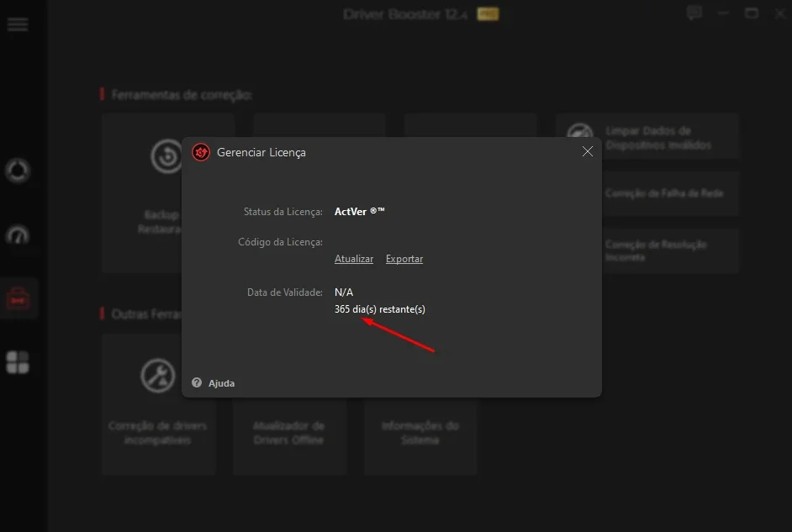Open the Ajuda help link
The image size is (792, 532).
click(221, 383)
